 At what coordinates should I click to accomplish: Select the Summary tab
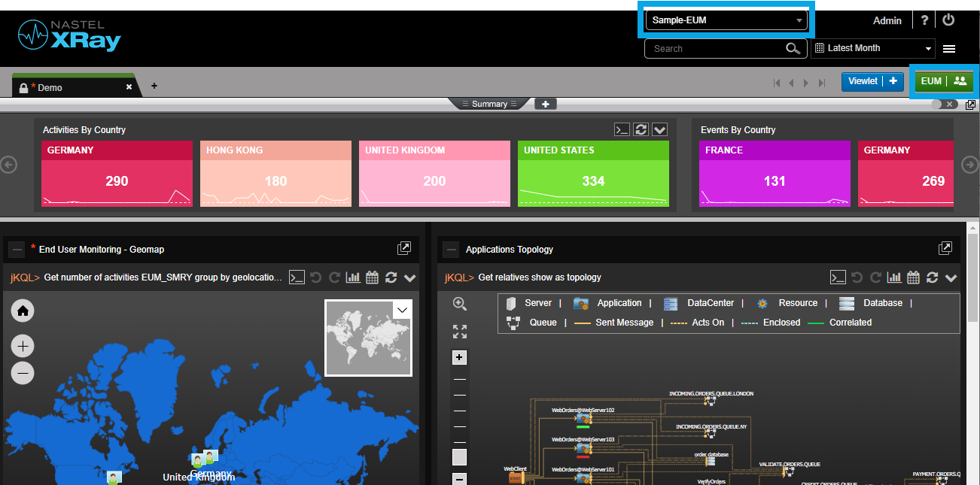point(489,104)
